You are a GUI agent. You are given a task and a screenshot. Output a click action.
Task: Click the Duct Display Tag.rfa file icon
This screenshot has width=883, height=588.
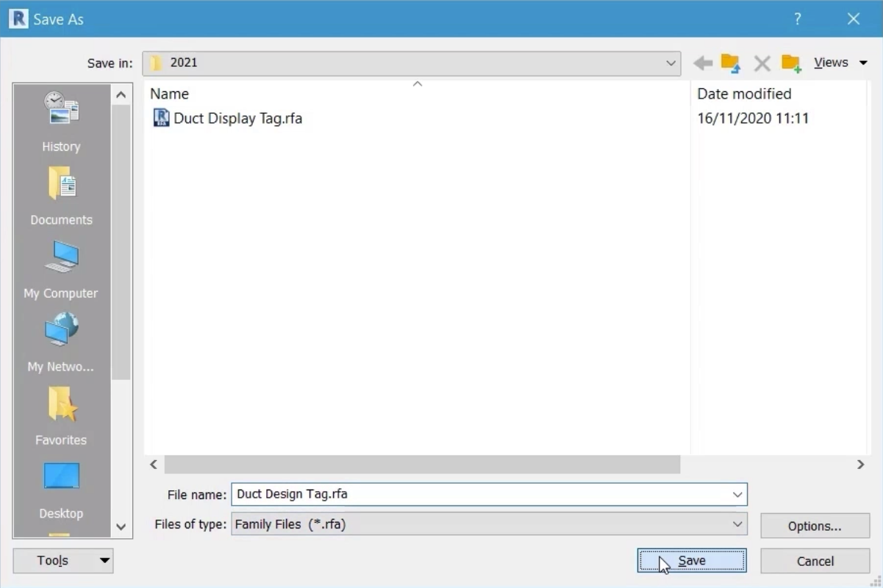coord(161,118)
